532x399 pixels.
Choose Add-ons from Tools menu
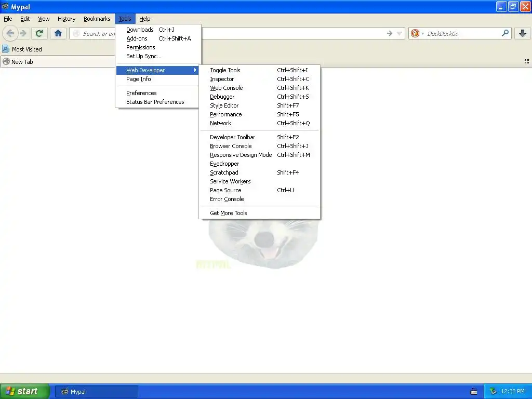point(158,38)
